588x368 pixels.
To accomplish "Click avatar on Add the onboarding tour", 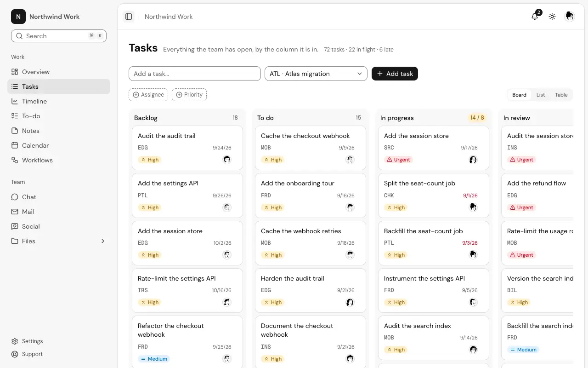I will 350,207.
